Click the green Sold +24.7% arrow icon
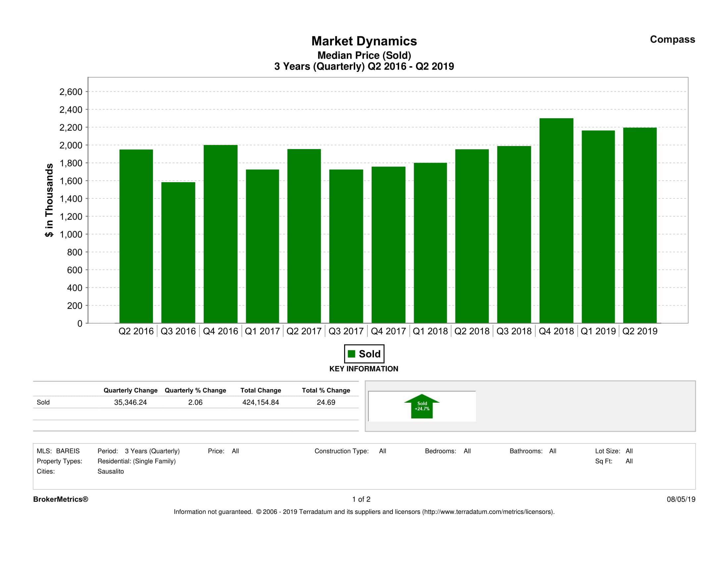This screenshot has height=563, width=728. (422, 406)
